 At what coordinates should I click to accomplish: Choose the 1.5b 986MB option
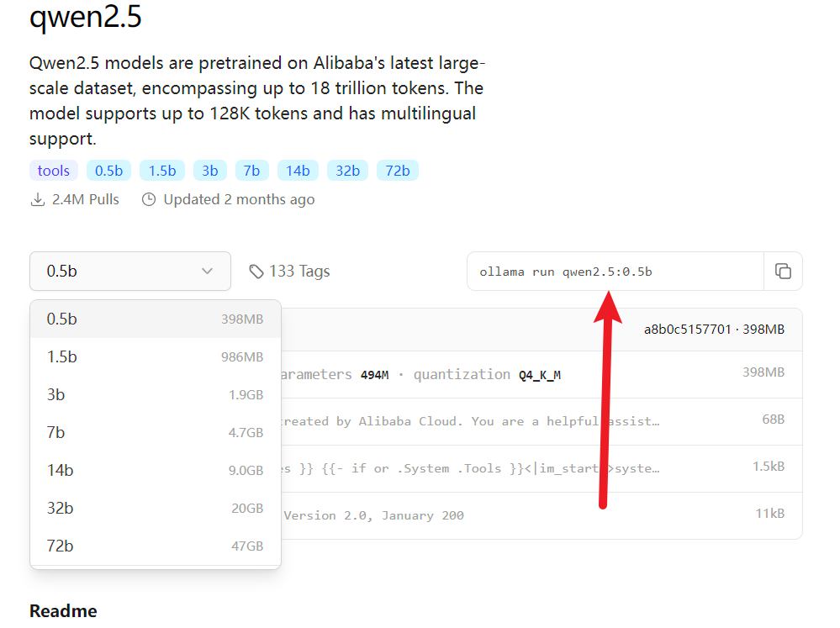(x=156, y=356)
